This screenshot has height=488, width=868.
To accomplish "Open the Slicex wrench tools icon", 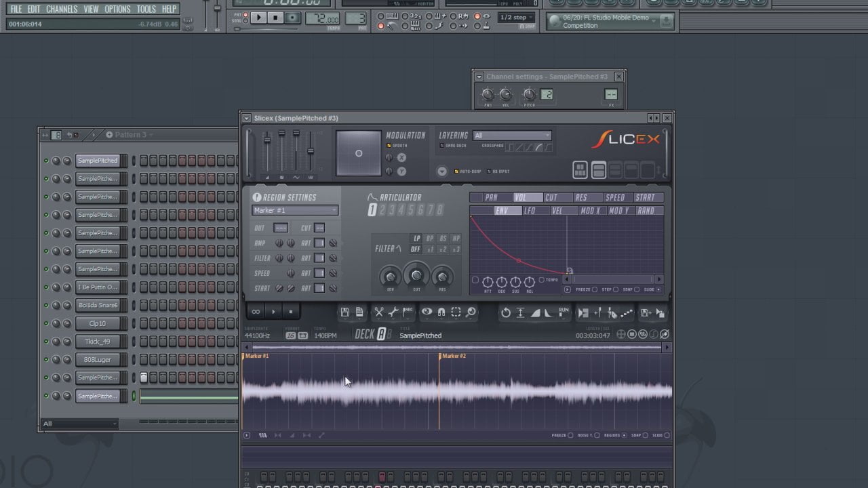I will [x=393, y=312].
